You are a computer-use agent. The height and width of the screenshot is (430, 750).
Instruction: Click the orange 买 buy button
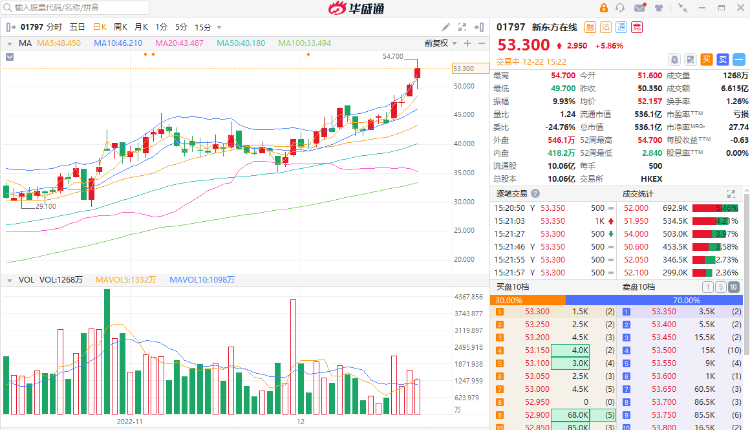[x=707, y=59]
